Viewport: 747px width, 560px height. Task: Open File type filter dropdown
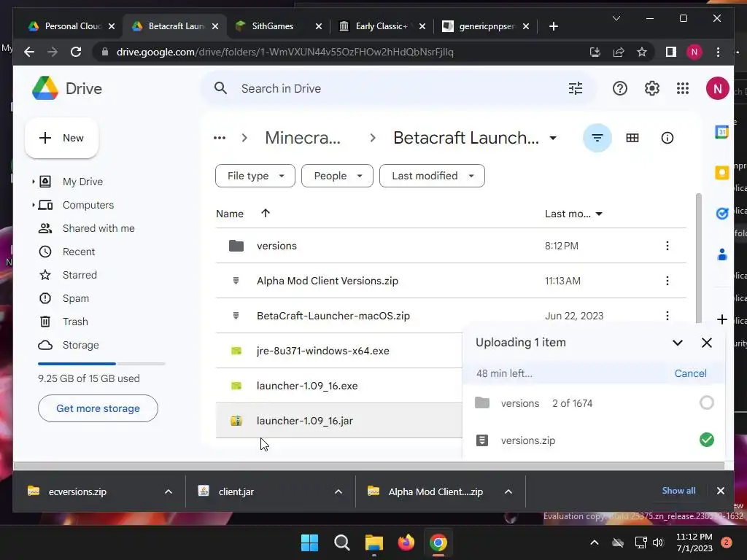[x=255, y=176]
